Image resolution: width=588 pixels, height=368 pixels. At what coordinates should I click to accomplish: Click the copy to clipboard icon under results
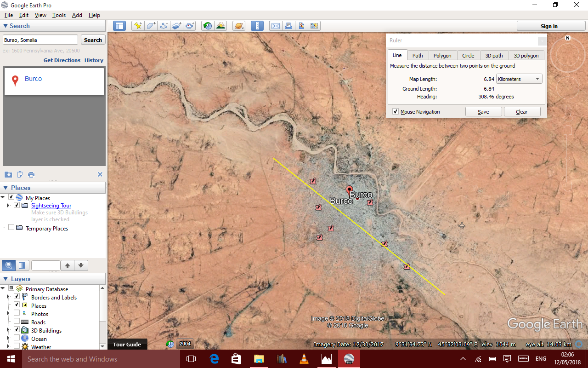(20, 174)
